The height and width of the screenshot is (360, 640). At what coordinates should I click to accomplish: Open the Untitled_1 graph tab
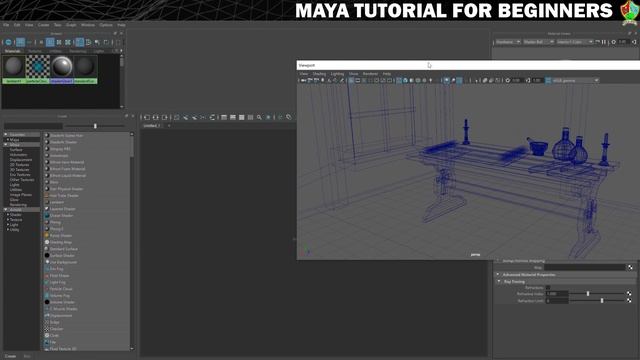[x=151, y=126]
